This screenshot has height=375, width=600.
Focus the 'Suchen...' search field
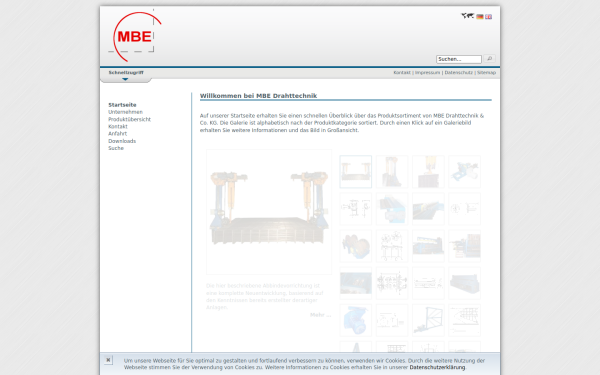[459, 59]
